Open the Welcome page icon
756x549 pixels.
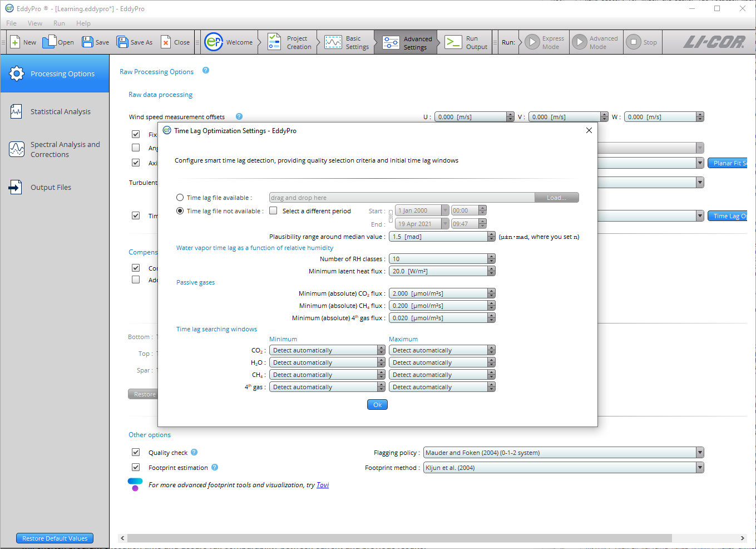(x=214, y=42)
